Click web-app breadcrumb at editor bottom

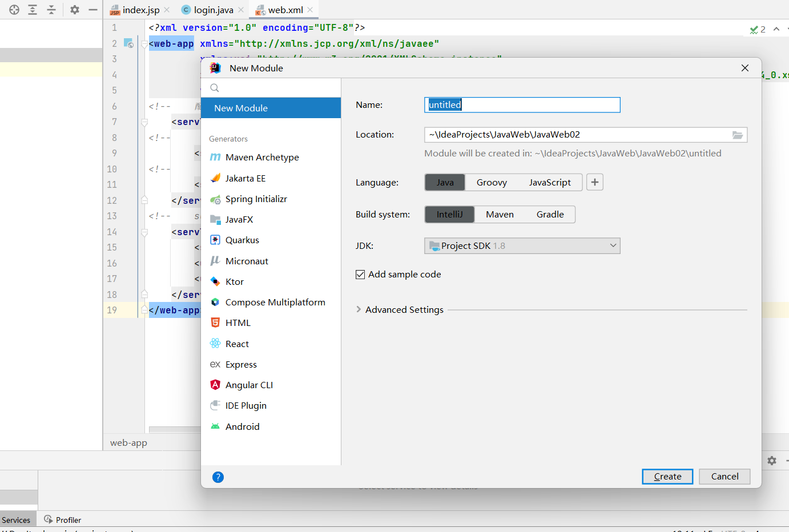tap(128, 442)
